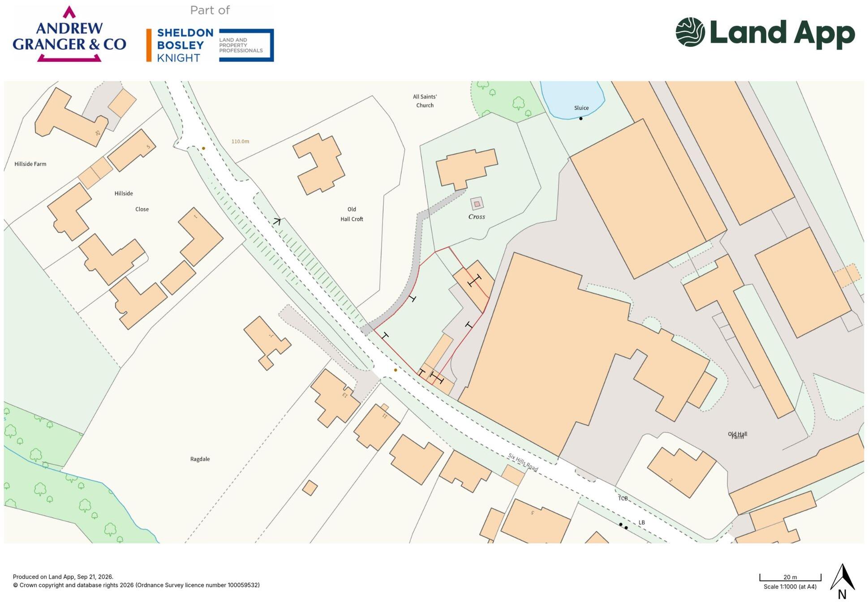Select the 'Six Hills Road' street label
Viewport: 868px width, 602px height.
(523, 462)
